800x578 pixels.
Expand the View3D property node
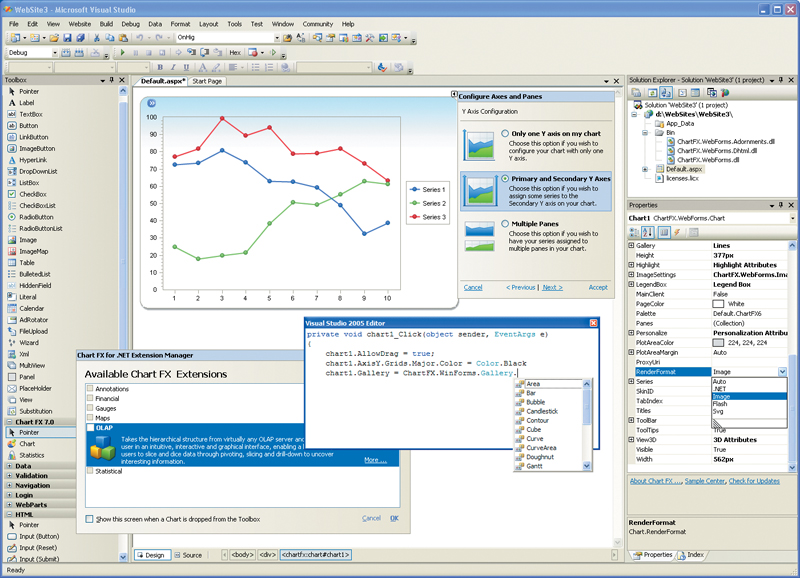(632, 440)
